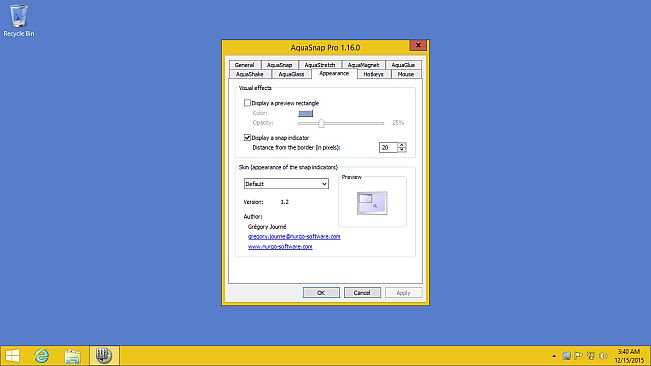Increase border distance with up arrow
Screen dimensions: 651x366
(x=401, y=145)
